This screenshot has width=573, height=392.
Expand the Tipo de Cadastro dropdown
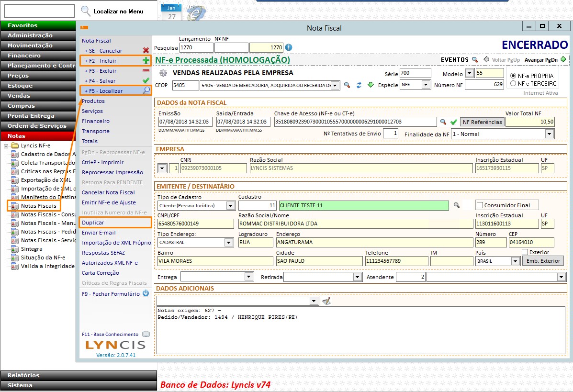(231, 205)
